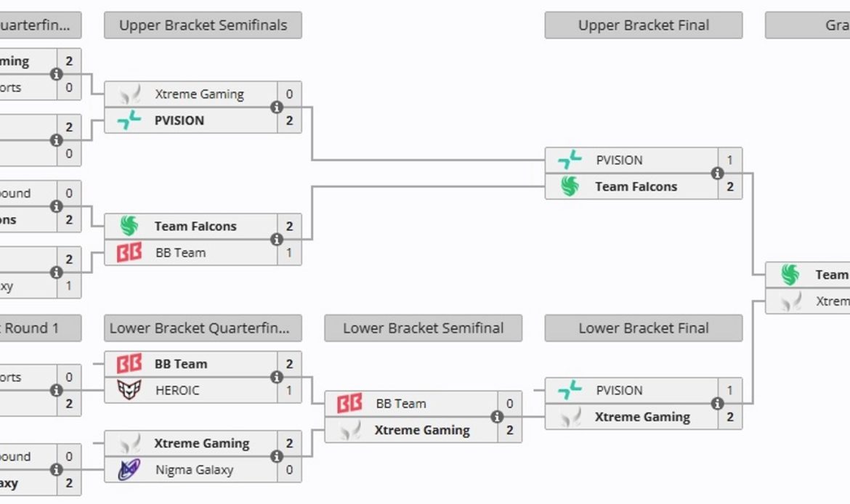
Task: Open info for Xtreme Gaming vs Nigma Galaxy
Action: (x=276, y=457)
